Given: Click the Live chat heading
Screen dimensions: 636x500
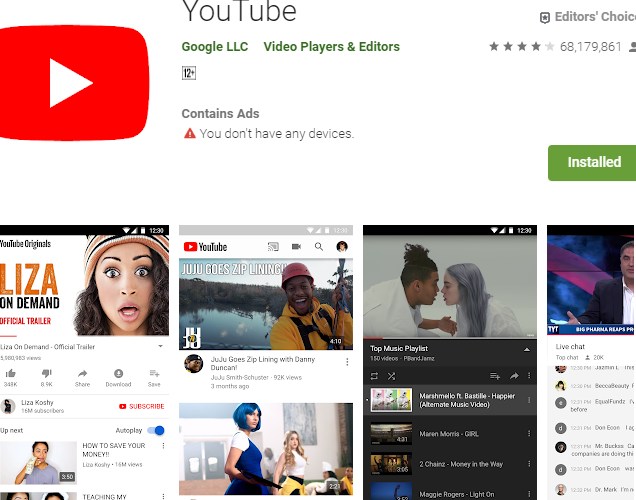Looking at the screenshot, I should pos(570,347).
